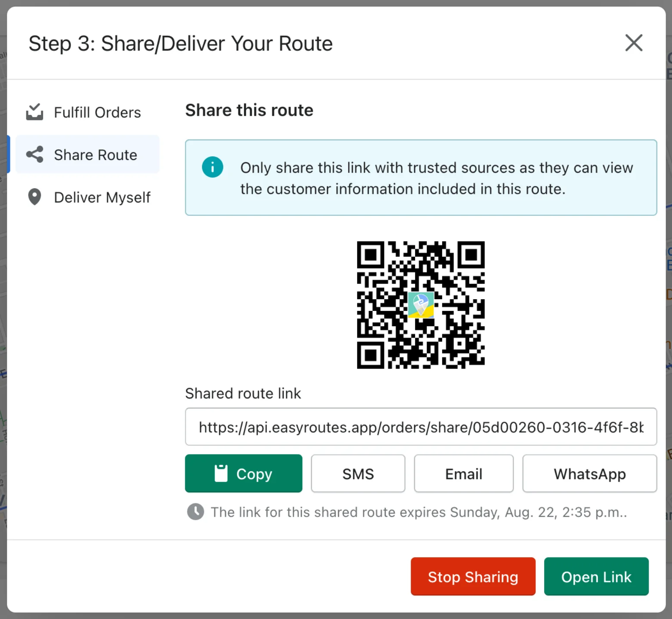
Task: Click the Fulfill Orders inbox icon
Action: coord(35,112)
